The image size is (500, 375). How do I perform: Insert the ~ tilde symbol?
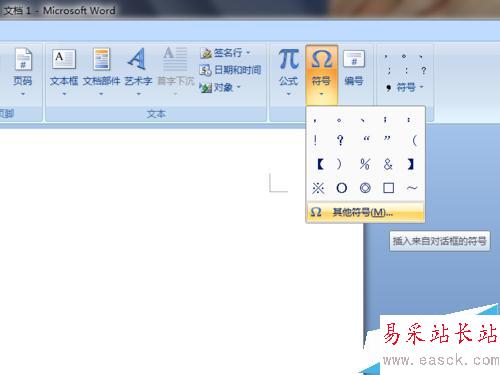tap(412, 188)
